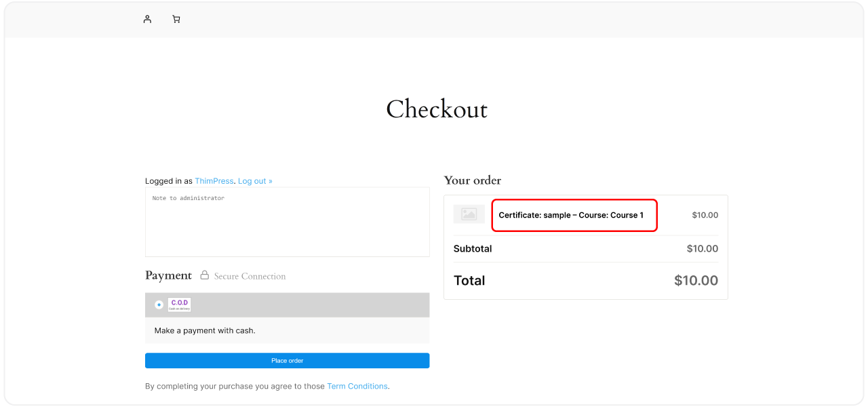Click the certificate item price $10.00

pos(705,215)
